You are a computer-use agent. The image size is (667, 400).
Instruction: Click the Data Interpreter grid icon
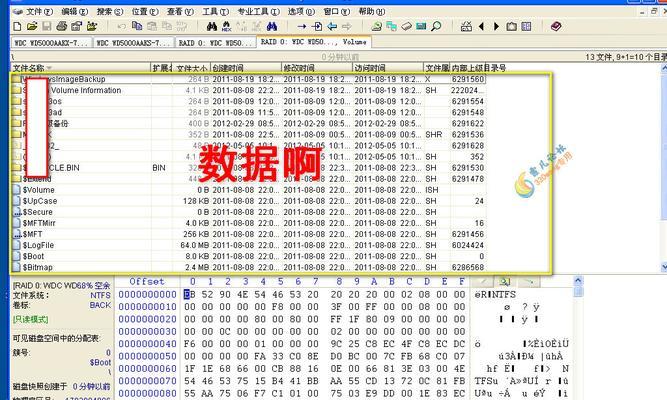pos(526,26)
